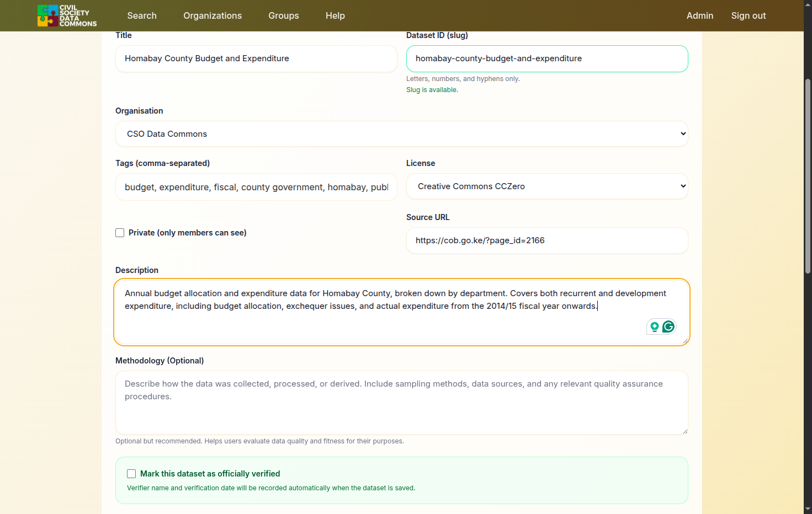Focus the Title input field
This screenshot has height=514, width=812.
tap(256, 58)
